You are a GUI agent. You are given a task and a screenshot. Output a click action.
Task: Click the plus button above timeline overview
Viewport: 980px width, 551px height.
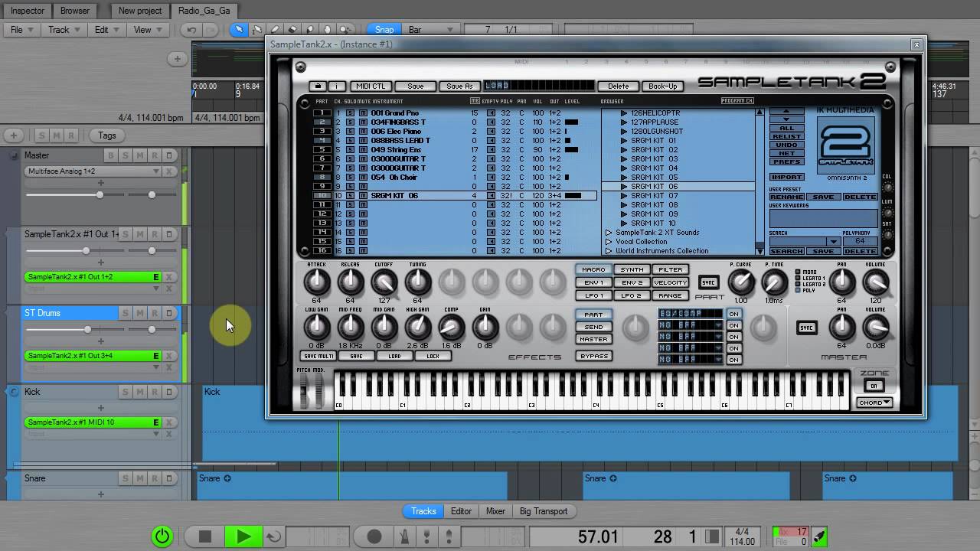[177, 59]
